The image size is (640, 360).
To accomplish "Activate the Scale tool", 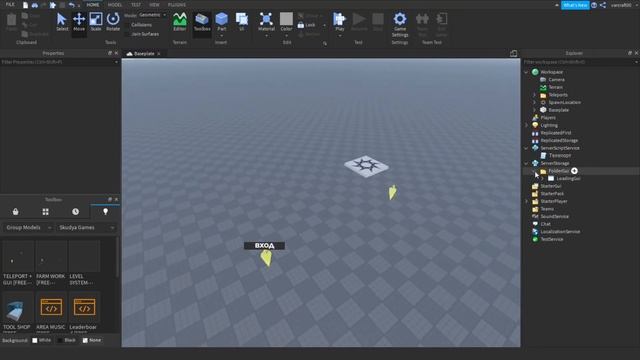I will pyautogui.click(x=96, y=22).
